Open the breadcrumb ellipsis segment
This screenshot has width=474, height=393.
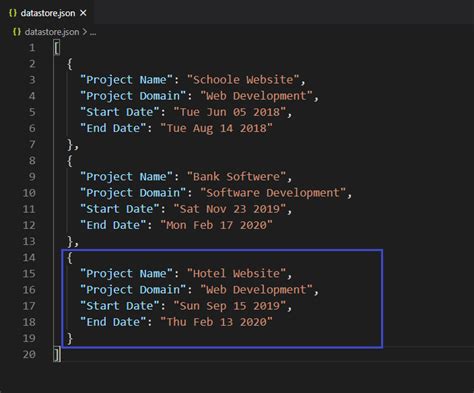[93, 33]
